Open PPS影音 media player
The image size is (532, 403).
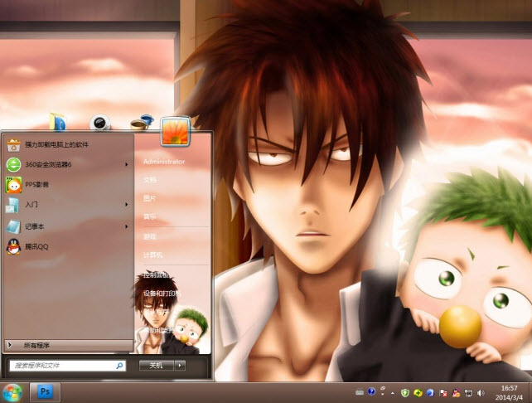[x=68, y=185]
